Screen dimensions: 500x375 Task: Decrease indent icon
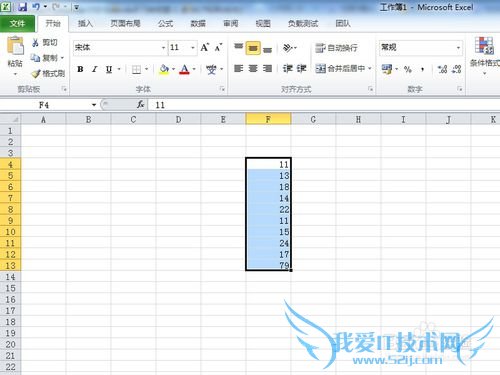click(x=287, y=69)
